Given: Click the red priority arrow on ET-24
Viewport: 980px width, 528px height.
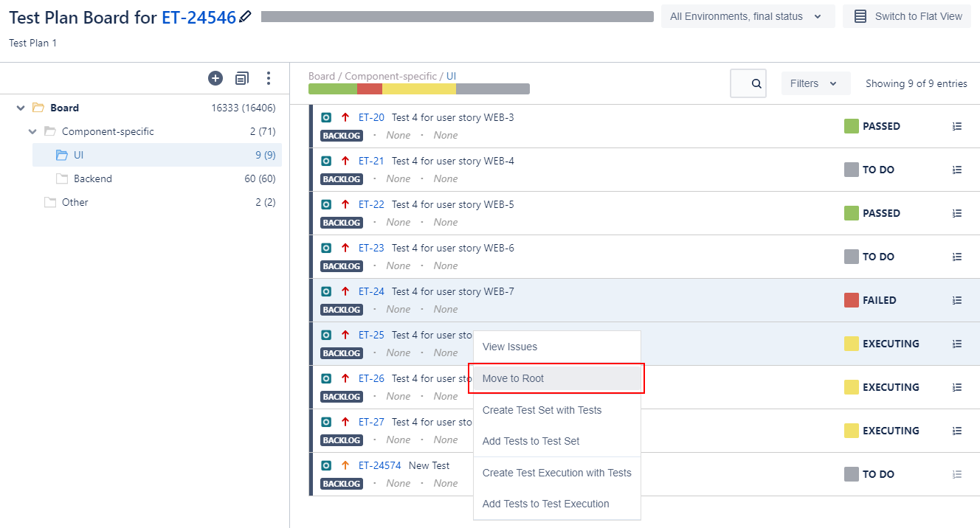Looking at the screenshot, I should point(345,291).
